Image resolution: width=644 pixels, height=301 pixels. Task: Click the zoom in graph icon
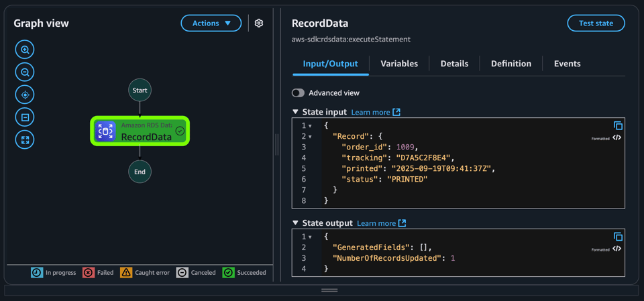tap(25, 50)
